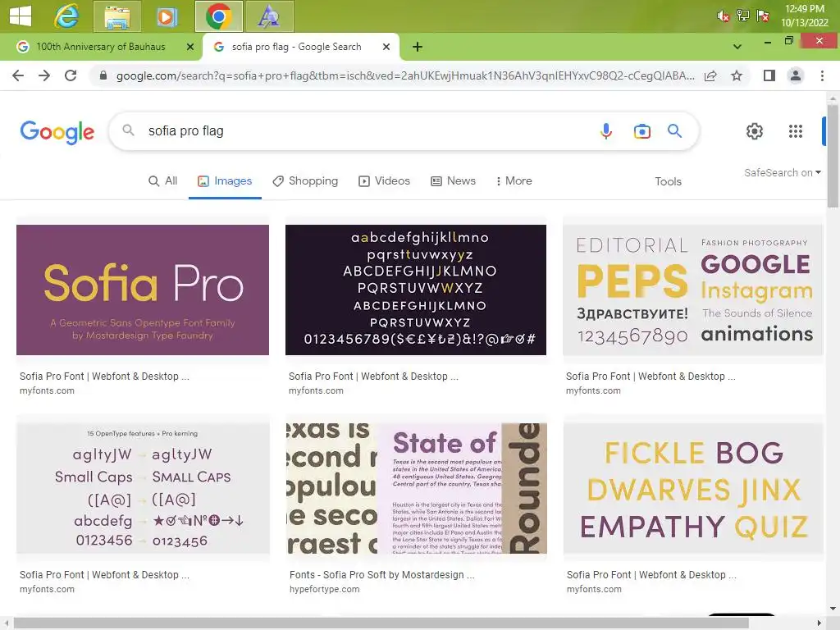Switch to Shopping results

point(305,181)
